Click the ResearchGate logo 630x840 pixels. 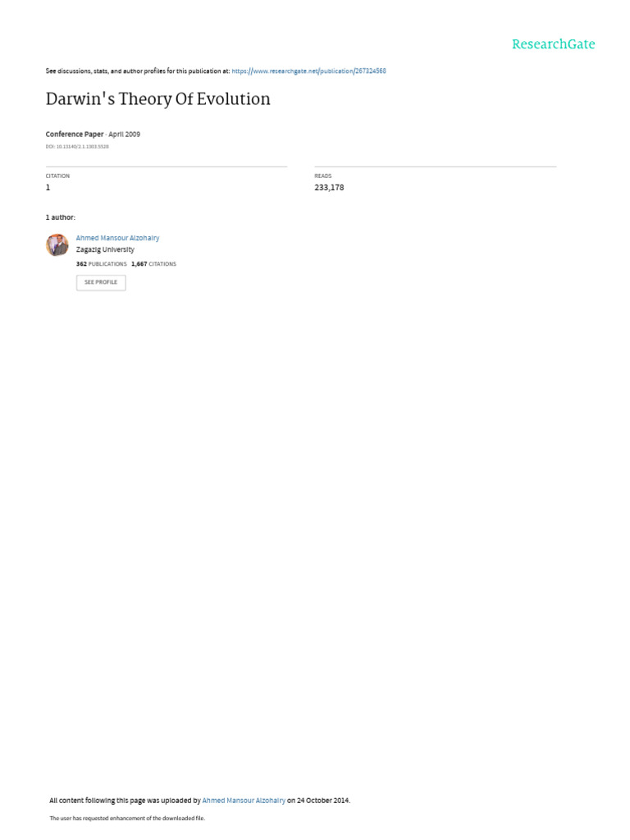point(554,44)
